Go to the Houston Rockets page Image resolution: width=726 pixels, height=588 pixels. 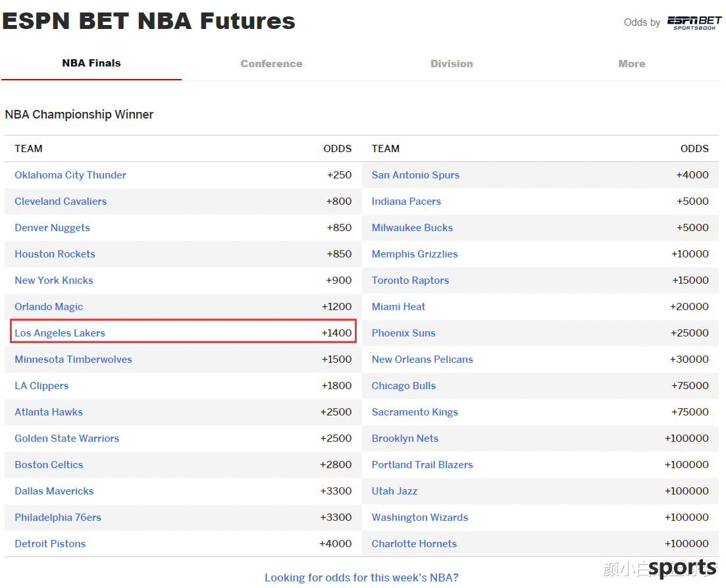coord(55,254)
